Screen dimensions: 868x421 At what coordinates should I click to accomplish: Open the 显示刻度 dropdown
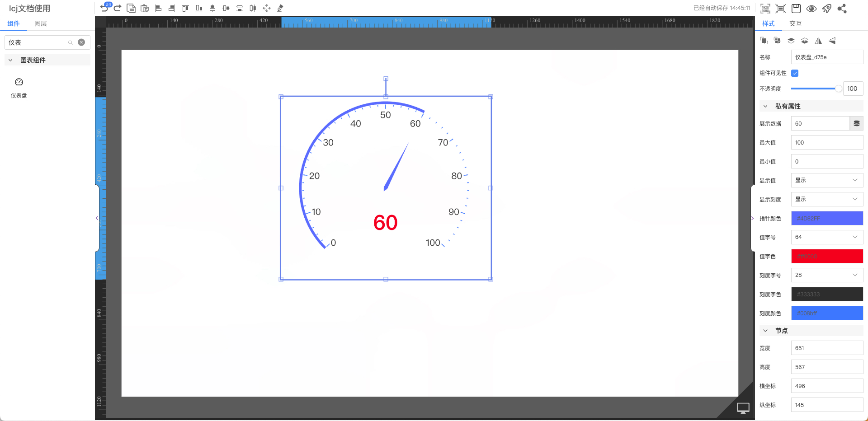827,199
